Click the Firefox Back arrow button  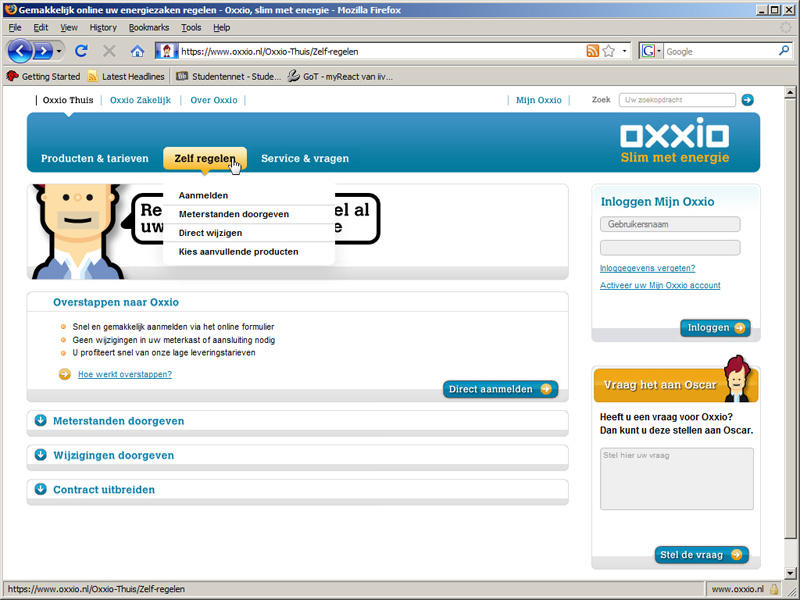point(20,50)
